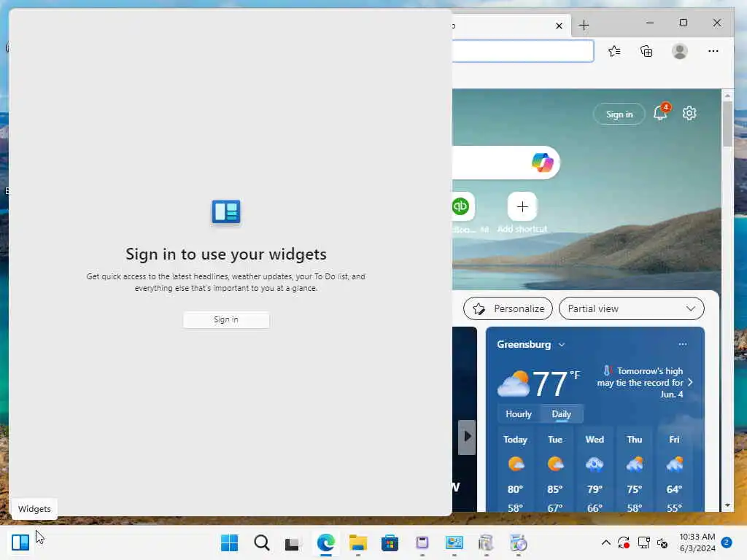
Task: Click the Personalize button
Action: (508, 308)
